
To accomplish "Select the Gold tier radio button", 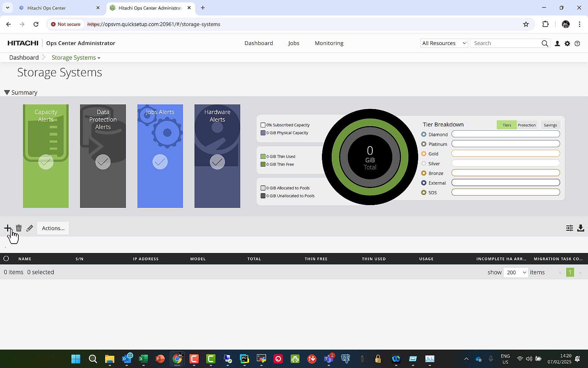I will coord(424,154).
